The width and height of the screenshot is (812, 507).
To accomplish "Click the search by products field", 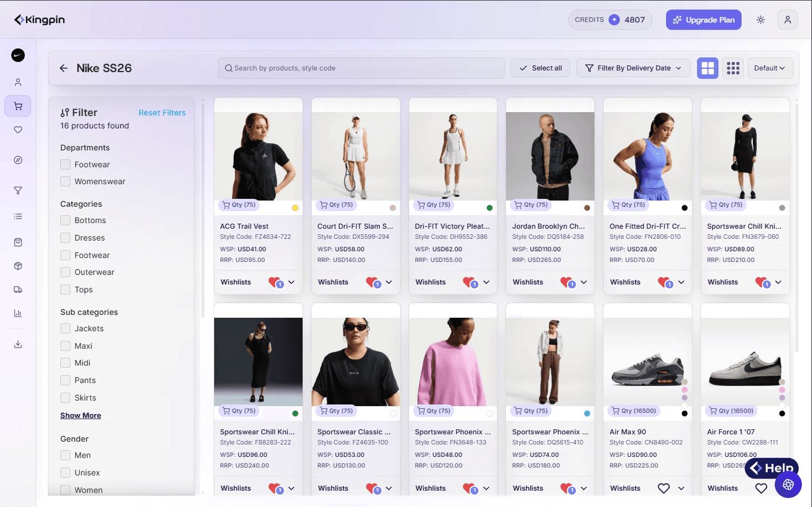I will [x=361, y=68].
